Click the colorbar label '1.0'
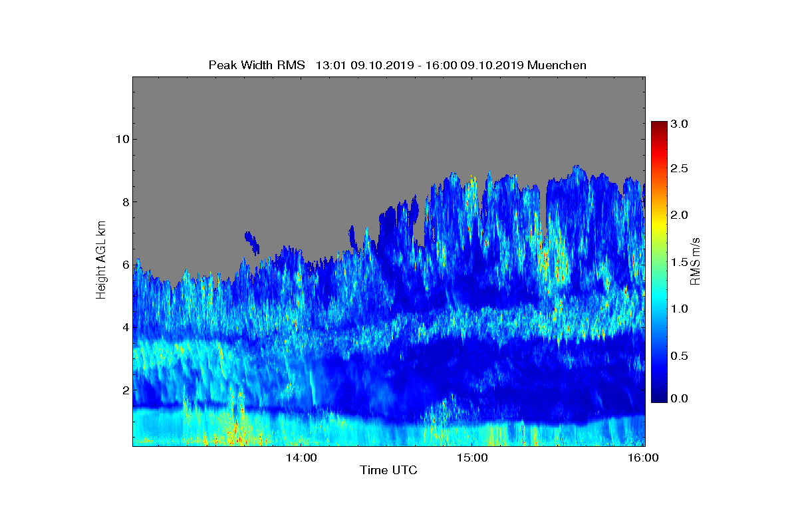Screen dimensions: 798x532 pos(680,309)
